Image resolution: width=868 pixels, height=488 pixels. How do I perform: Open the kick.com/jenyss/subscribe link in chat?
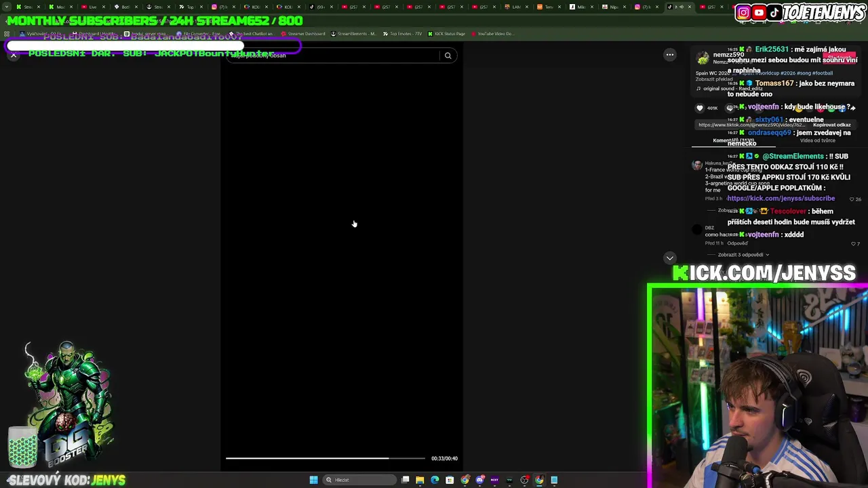coord(781,199)
